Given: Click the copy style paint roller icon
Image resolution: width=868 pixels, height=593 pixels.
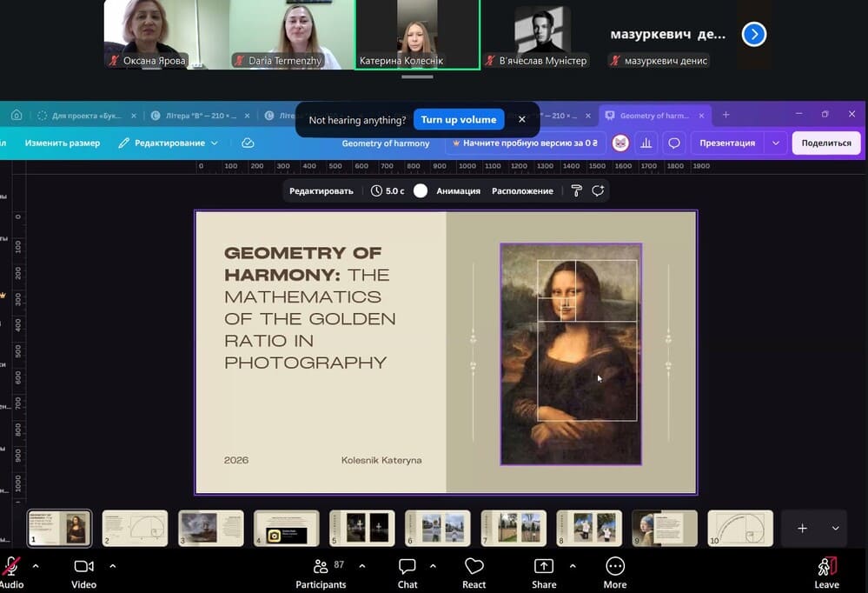Looking at the screenshot, I should tap(576, 190).
